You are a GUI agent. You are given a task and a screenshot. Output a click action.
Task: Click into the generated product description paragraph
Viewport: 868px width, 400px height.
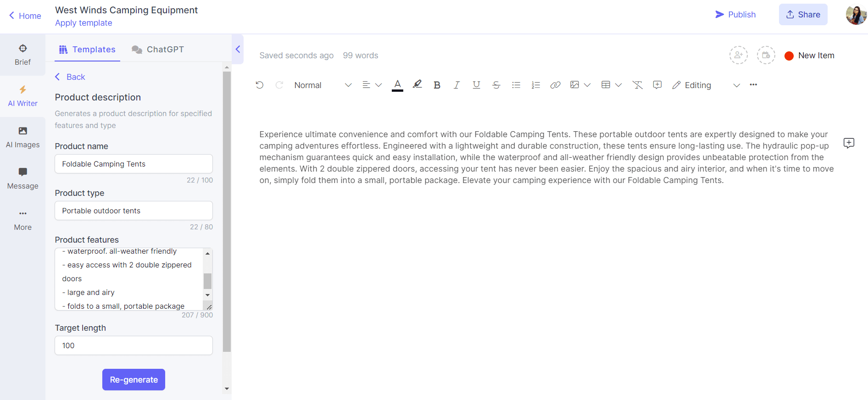(546, 157)
